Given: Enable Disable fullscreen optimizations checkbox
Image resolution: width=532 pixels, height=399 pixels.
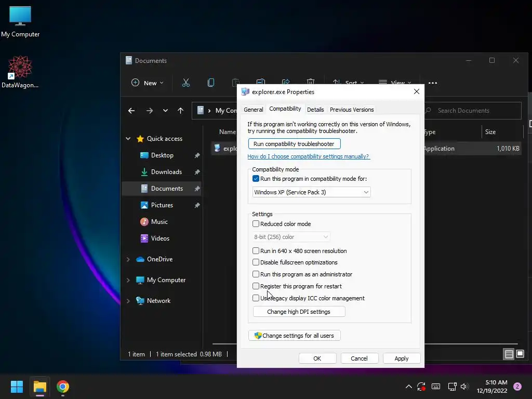Looking at the screenshot, I should [x=256, y=262].
